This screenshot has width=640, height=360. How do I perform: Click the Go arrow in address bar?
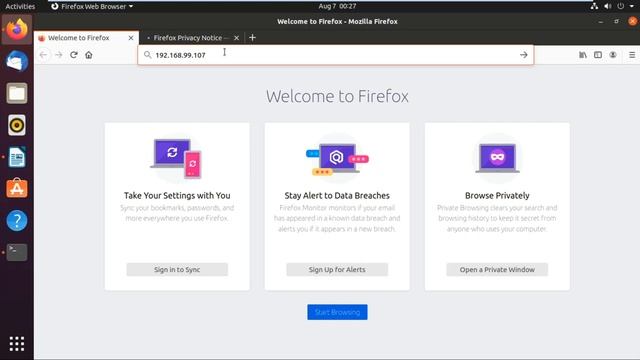pyautogui.click(x=524, y=55)
